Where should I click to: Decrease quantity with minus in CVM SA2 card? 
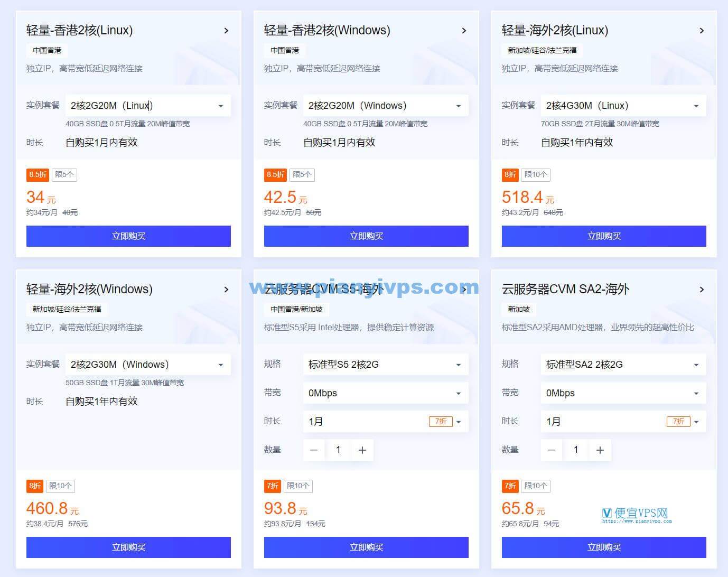pos(552,450)
